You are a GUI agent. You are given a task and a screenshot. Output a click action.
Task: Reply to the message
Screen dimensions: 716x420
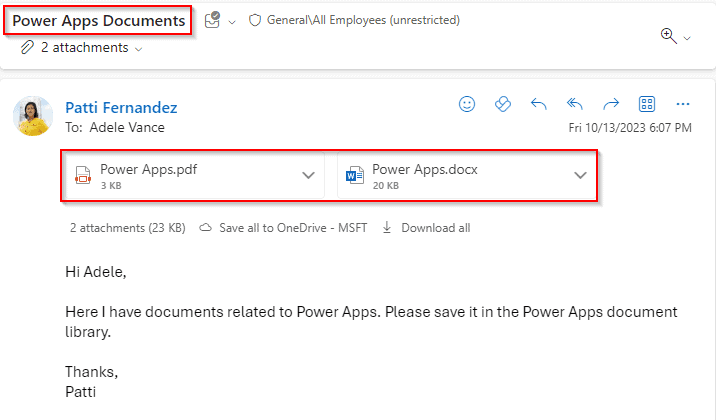tap(539, 104)
